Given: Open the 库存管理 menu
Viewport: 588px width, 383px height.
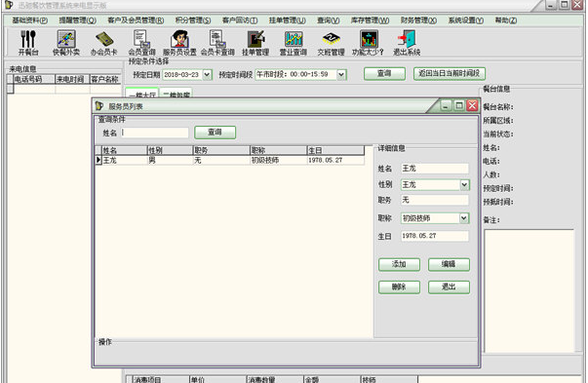Looking at the screenshot, I should click(370, 20).
